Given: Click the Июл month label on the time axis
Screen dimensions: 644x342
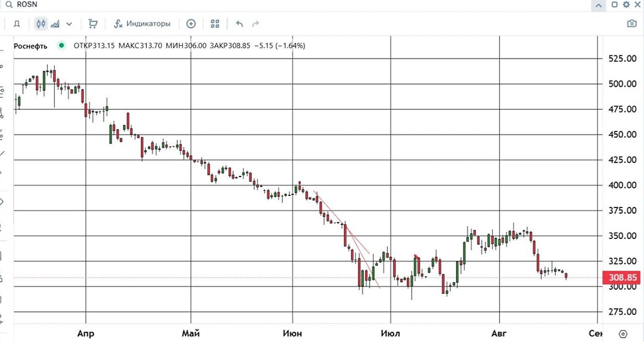Looking at the screenshot, I should [390, 334].
